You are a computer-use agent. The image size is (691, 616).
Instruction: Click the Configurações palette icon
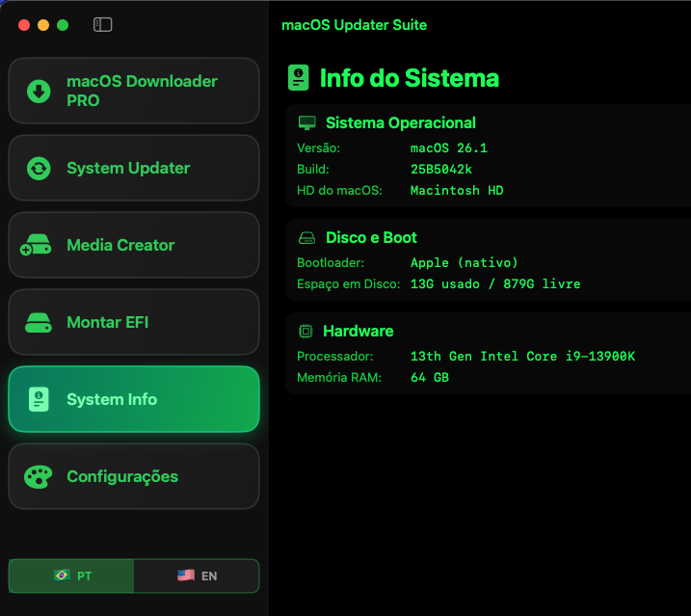[x=39, y=476]
